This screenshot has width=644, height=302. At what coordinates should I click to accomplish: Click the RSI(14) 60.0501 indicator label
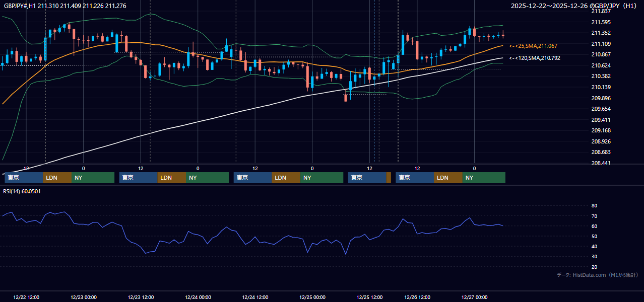pyautogui.click(x=22, y=191)
